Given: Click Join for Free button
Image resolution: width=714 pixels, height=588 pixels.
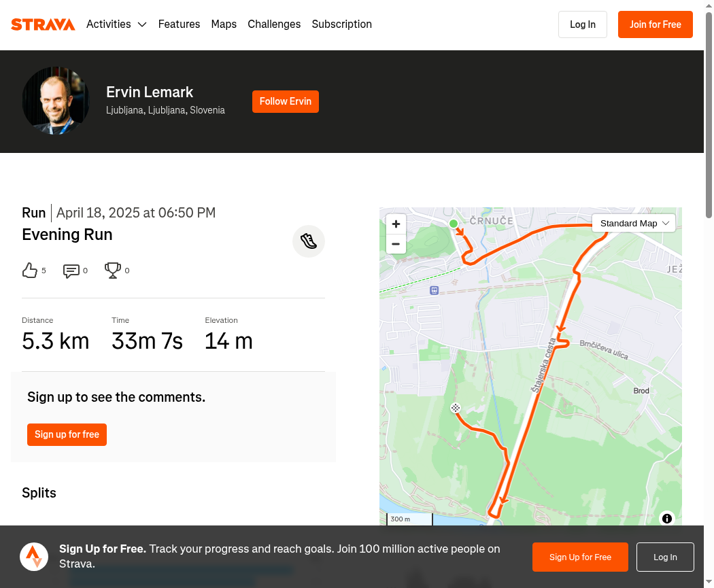Looking at the screenshot, I should (656, 24).
